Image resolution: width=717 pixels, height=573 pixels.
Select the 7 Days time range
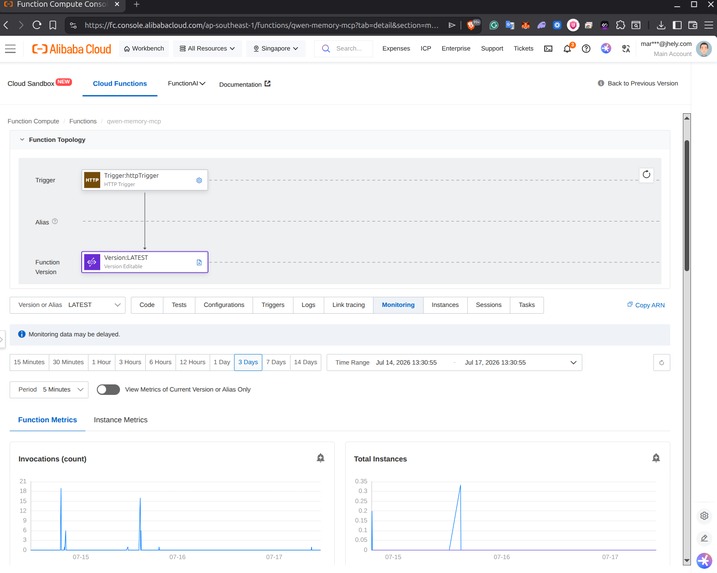point(276,362)
